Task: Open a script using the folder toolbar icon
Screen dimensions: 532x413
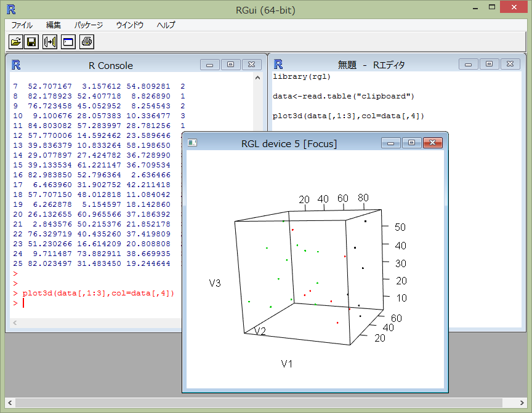Action: [15, 42]
